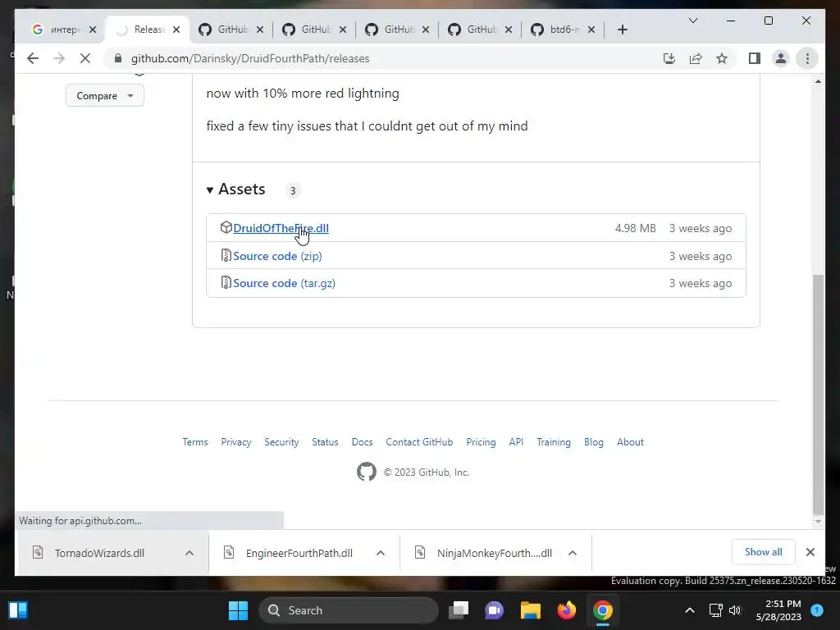
Task: Click the forward navigation arrow
Action: coord(59,58)
